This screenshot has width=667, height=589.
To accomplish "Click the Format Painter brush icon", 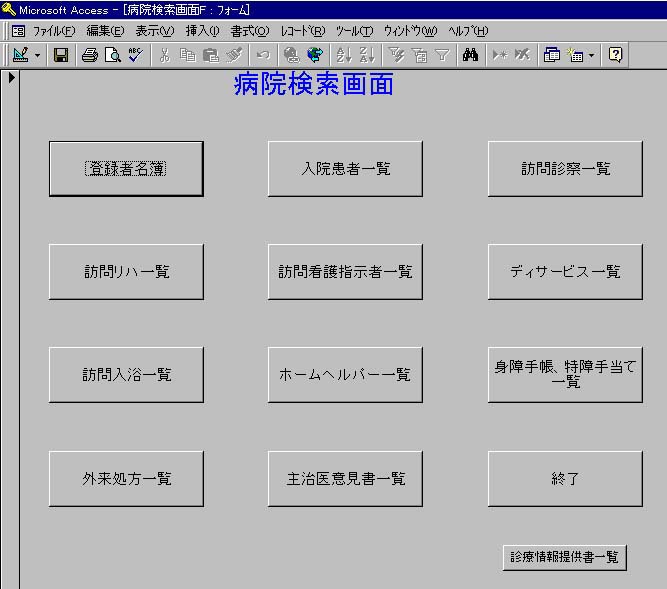I will [234, 55].
